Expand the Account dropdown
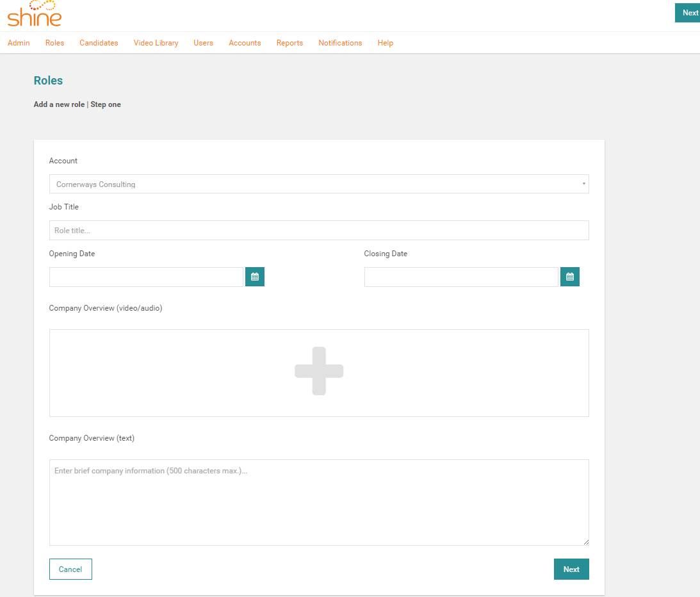The width and height of the screenshot is (700, 597). pyautogui.click(x=319, y=184)
